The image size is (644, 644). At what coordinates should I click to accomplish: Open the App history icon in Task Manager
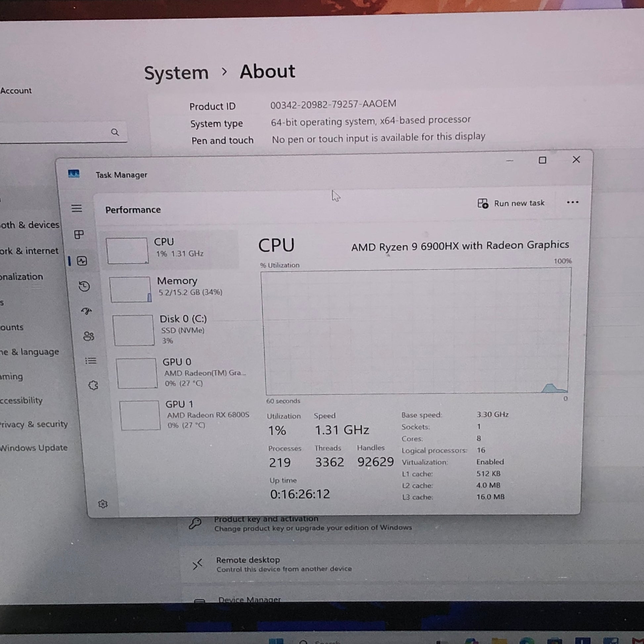click(x=84, y=286)
